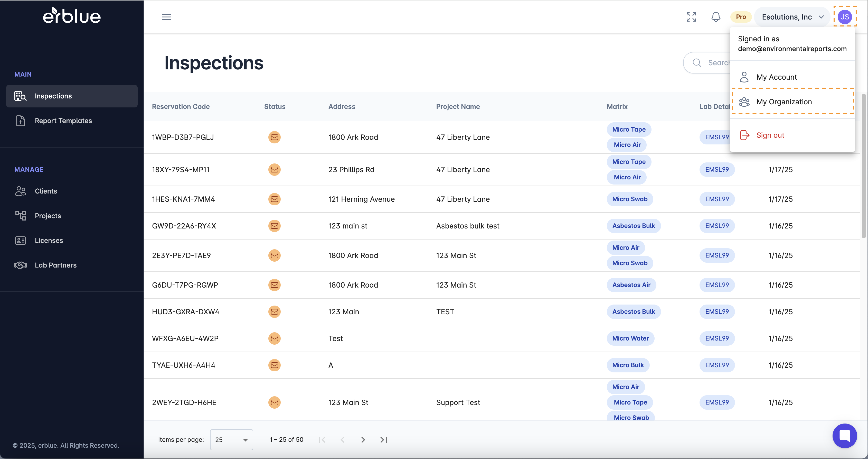This screenshot has width=868, height=459.
Task: Open Lab Partners section
Action: point(55,265)
